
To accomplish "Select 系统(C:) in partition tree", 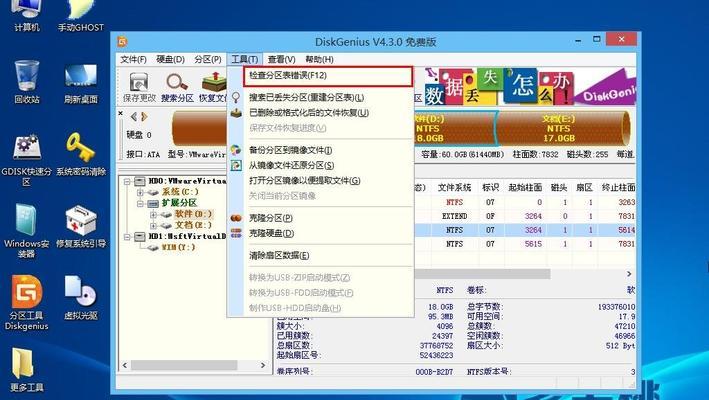I will (180, 192).
